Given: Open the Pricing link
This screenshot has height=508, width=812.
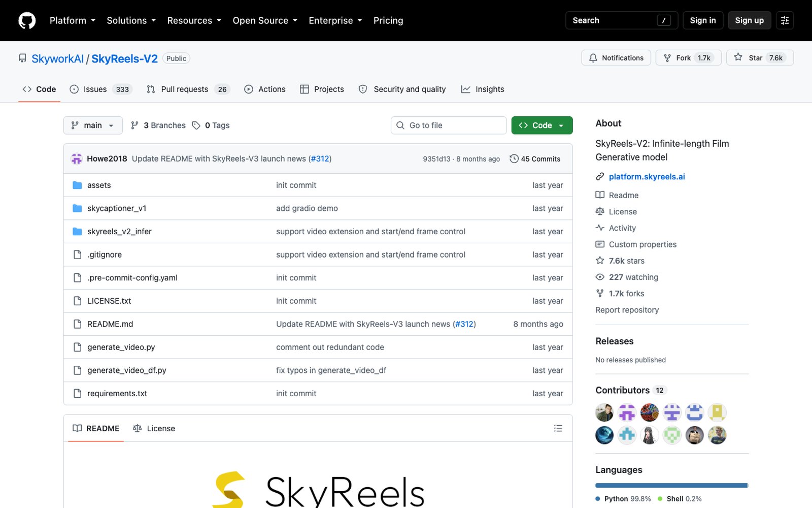Looking at the screenshot, I should click(x=388, y=20).
